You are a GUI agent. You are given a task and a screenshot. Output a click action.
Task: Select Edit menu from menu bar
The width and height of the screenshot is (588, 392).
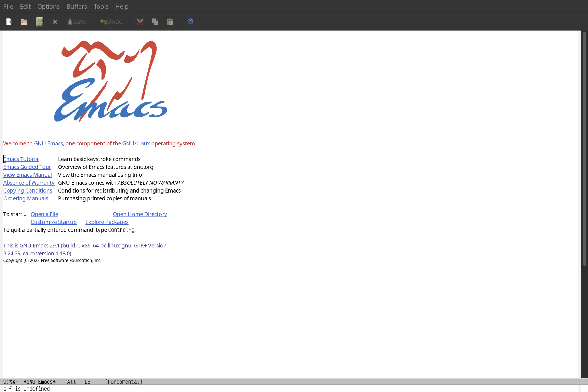25,6
